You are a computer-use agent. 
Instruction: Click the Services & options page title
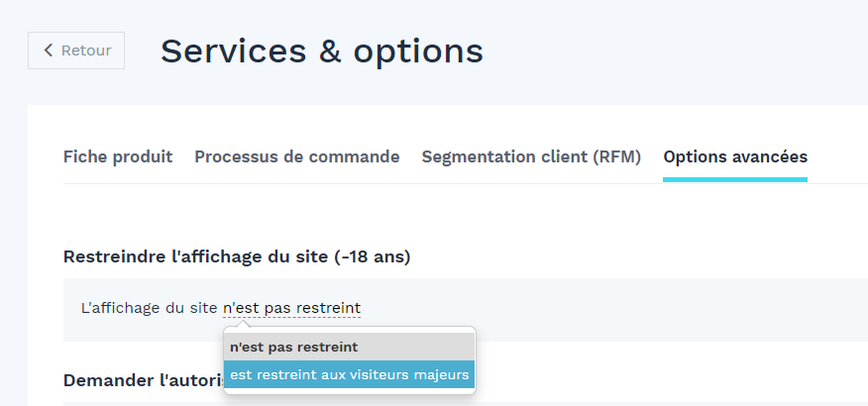[322, 51]
